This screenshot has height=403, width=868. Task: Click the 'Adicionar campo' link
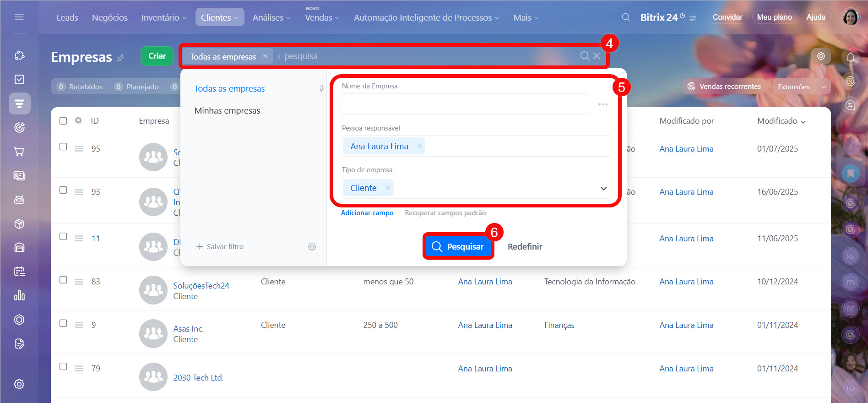pos(367,213)
